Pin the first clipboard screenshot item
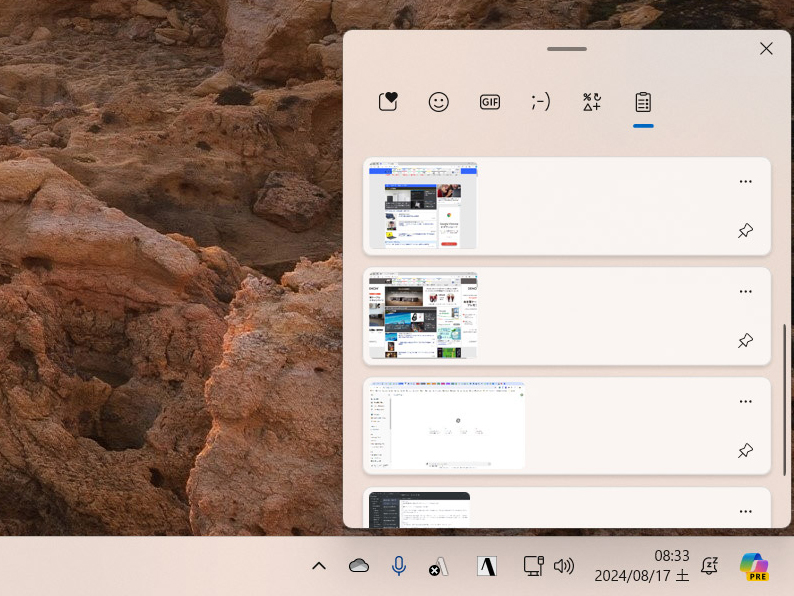Image resolution: width=794 pixels, height=596 pixels. pyautogui.click(x=745, y=230)
